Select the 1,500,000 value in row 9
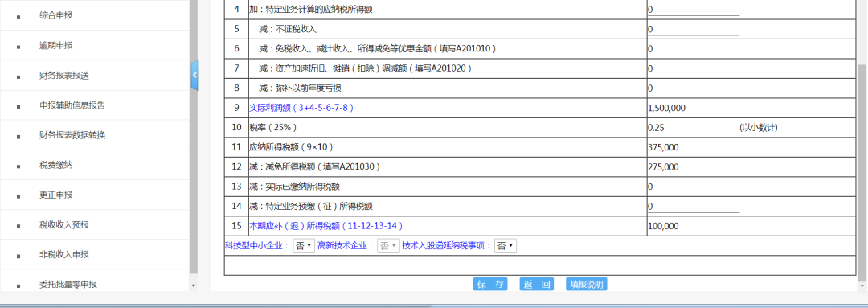The width and height of the screenshot is (868, 308). [x=666, y=108]
